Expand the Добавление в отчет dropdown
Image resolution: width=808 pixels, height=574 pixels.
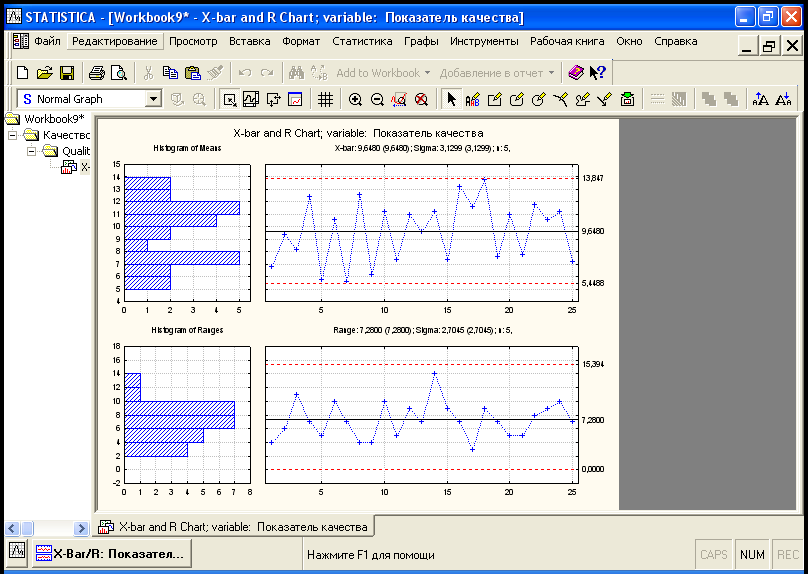tap(551, 73)
